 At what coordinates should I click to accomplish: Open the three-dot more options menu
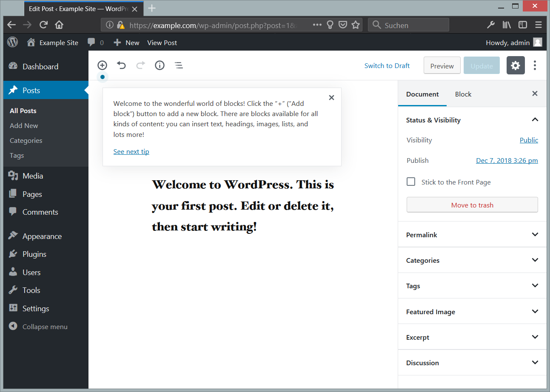[535, 65]
